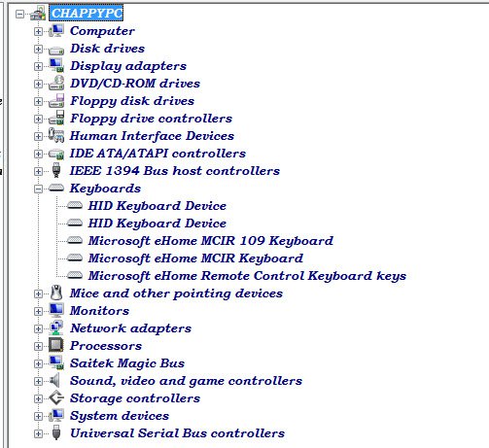The image size is (489, 448).
Task: Expand the IDE ATA/ATAPI controllers node
Action: click(38, 154)
